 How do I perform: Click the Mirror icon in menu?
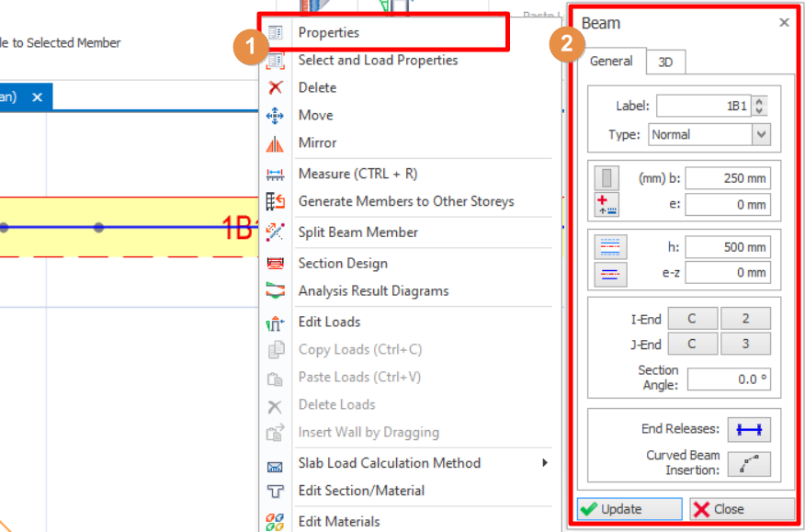pyautogui.click(x=275, y=143)
